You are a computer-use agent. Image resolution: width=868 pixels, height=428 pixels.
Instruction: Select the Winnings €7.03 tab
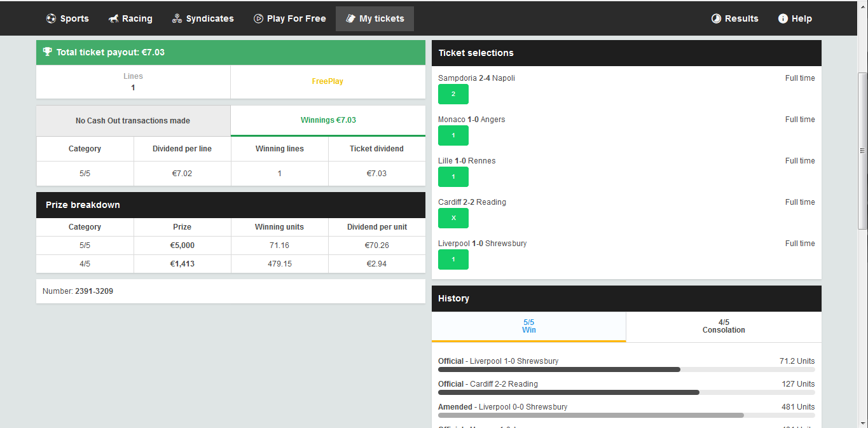328,120
